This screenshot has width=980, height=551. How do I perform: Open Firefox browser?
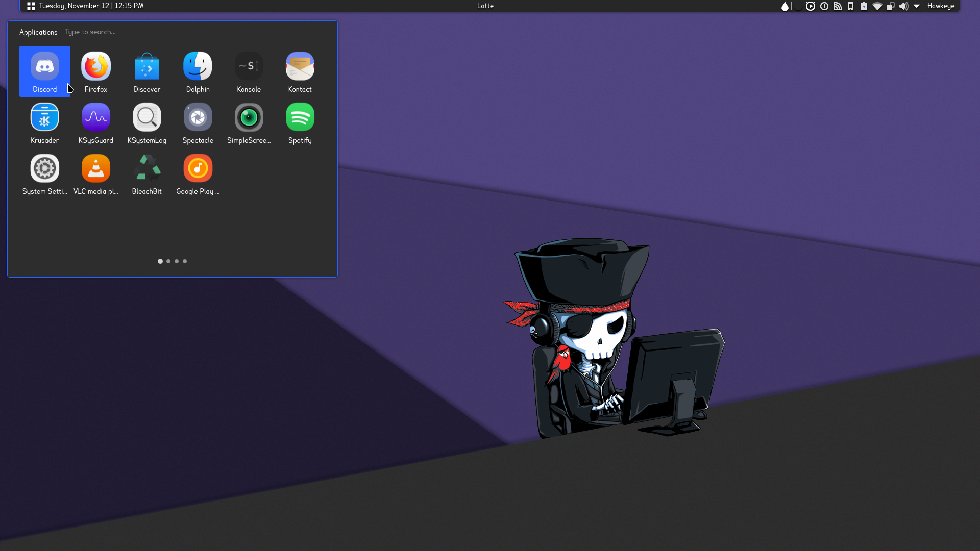click(96, 71)
